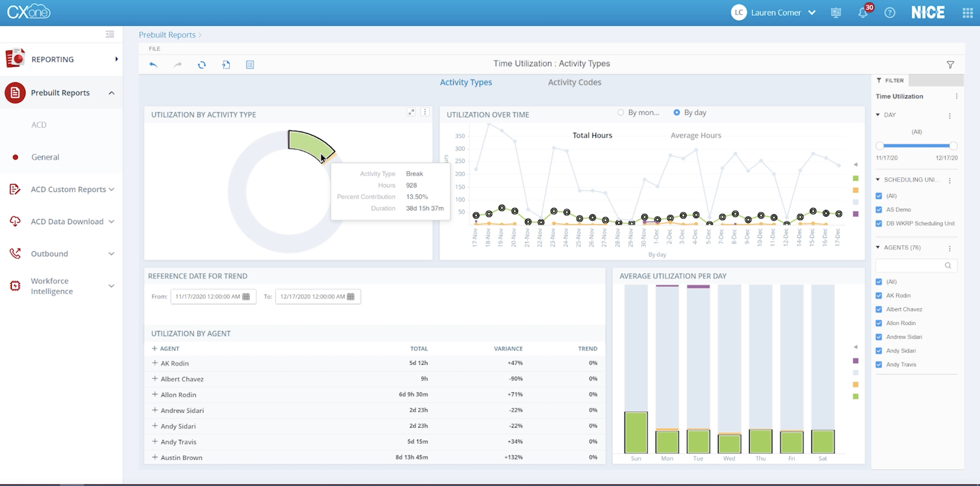This screenshot has height=486, width=980.
Task: Open the ACD reports item
Action: coord(39,125)
